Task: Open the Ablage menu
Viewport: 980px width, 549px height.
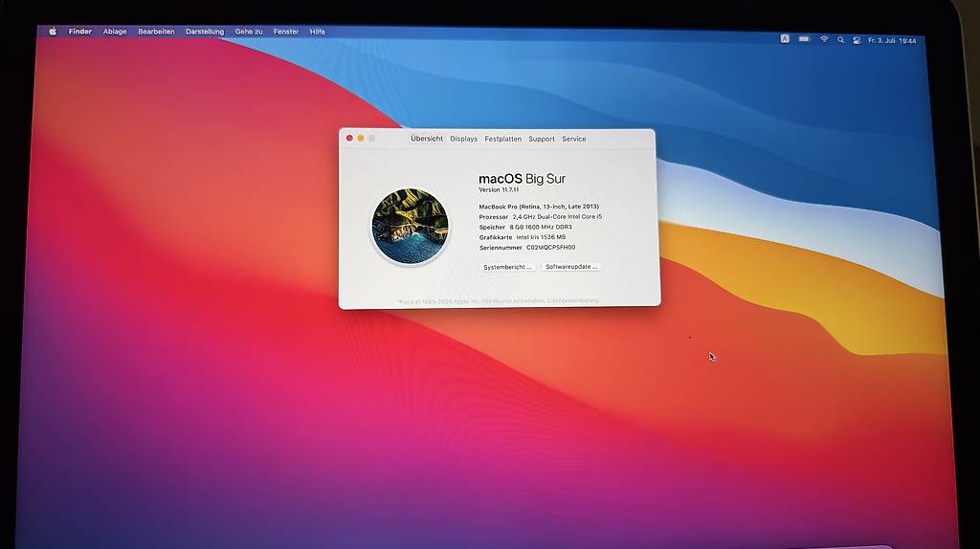Action: pos(115,32)
